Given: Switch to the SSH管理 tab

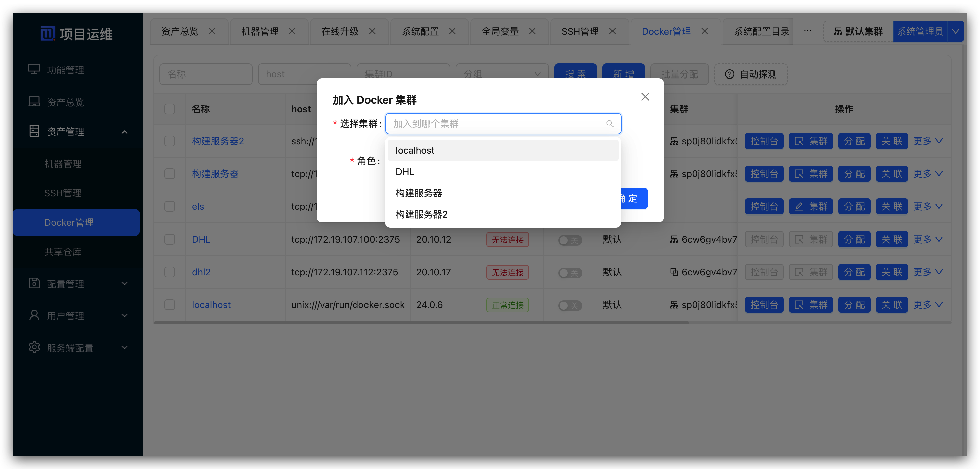Looking at the screenshot, I should (580, 31).
